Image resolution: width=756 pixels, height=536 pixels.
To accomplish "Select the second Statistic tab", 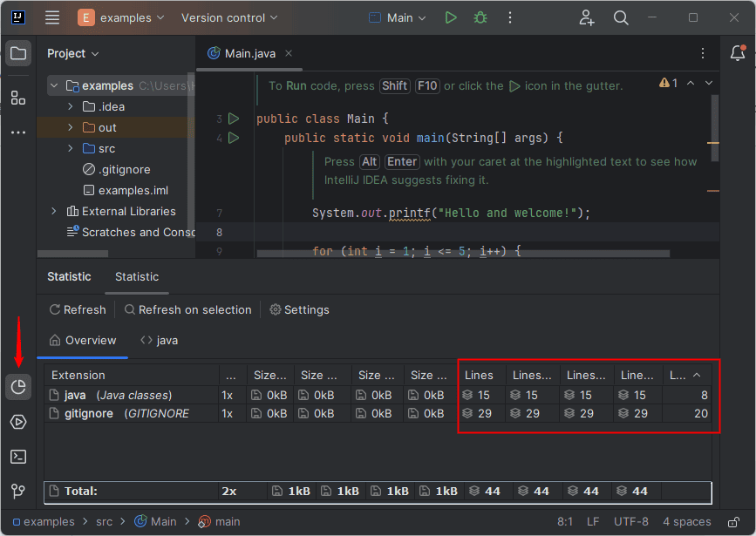I will tap(137, 276).
